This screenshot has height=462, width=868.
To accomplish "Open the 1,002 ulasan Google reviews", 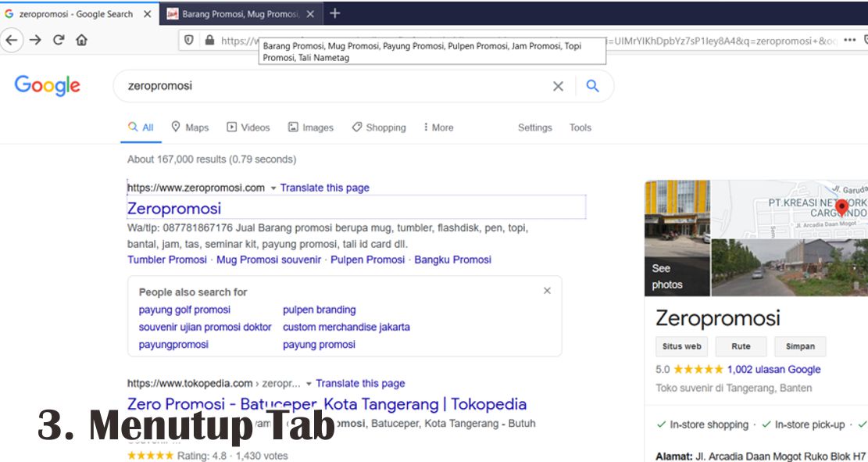I will click(x=774, y=370).
